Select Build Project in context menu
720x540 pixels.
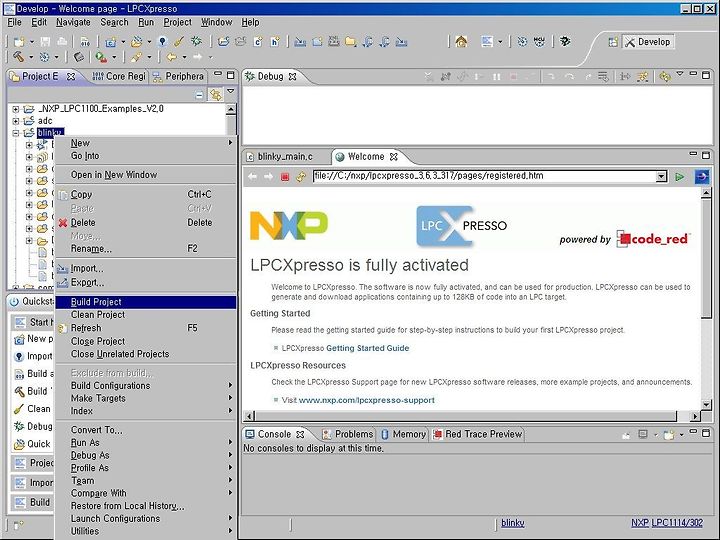(146, 302)
